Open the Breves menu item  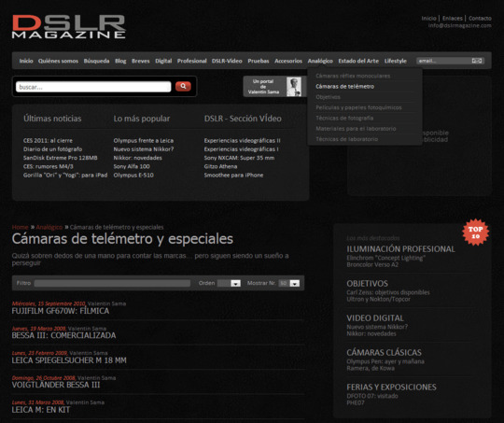point(140,61)
